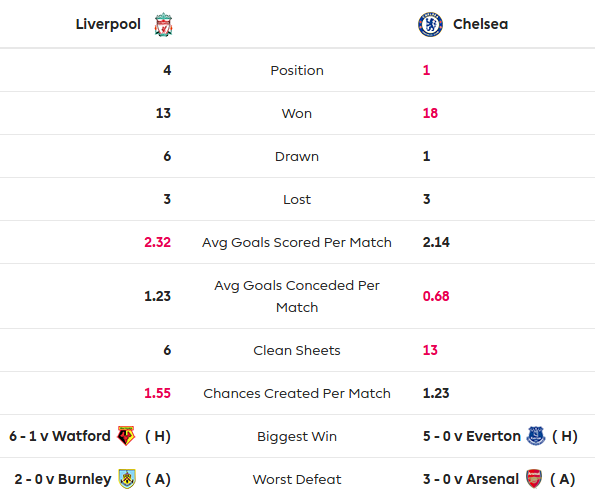Screen dimensions: 595x496
Task: Click the Chelsea club crest icon
Action: [x=430, y=25]
